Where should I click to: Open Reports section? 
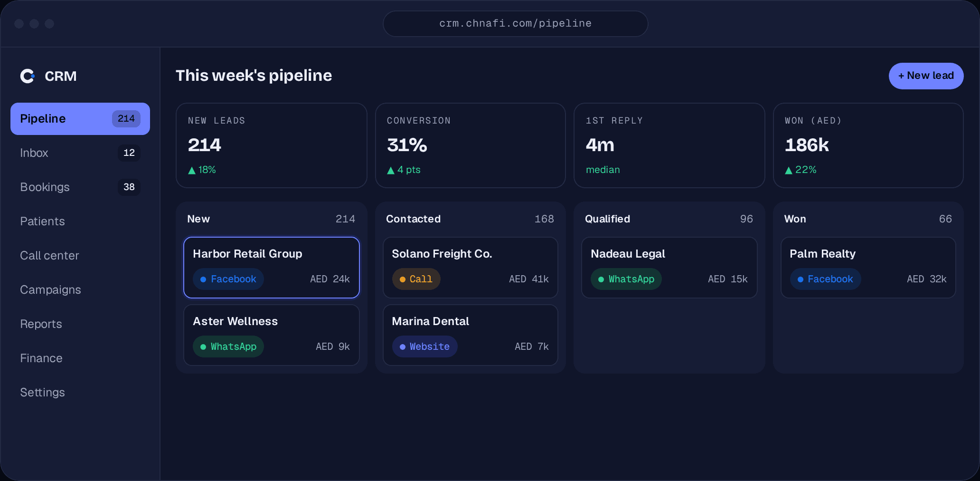coord(80,324)
